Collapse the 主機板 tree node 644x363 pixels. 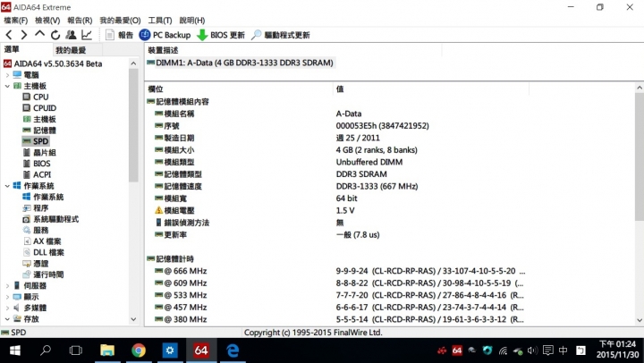(x=7, y=86)
